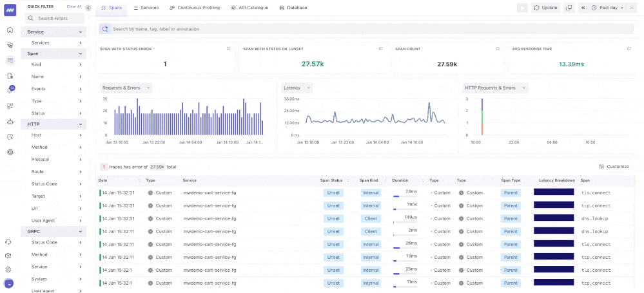
Task: Click Clear All in Quick Filter
Action: [x=74, y=6]
